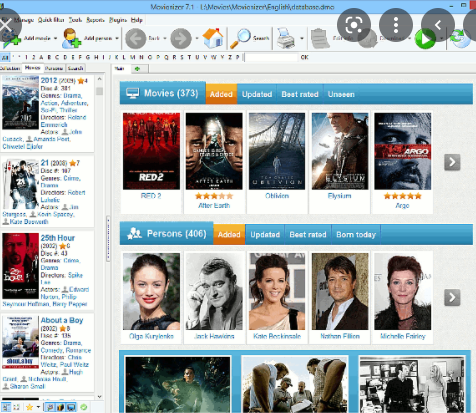Click the Search magnifier icon
Screen dimensions: 476x413
(240, 38)
